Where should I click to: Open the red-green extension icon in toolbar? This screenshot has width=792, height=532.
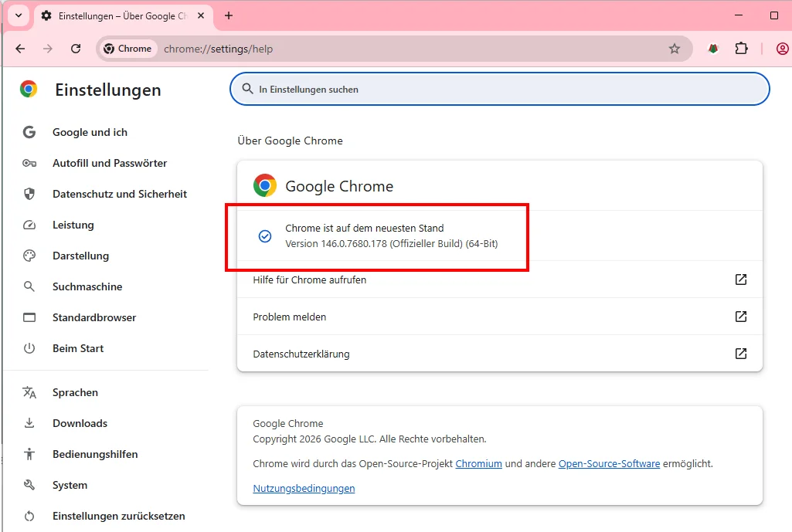(x=713, y=49)
